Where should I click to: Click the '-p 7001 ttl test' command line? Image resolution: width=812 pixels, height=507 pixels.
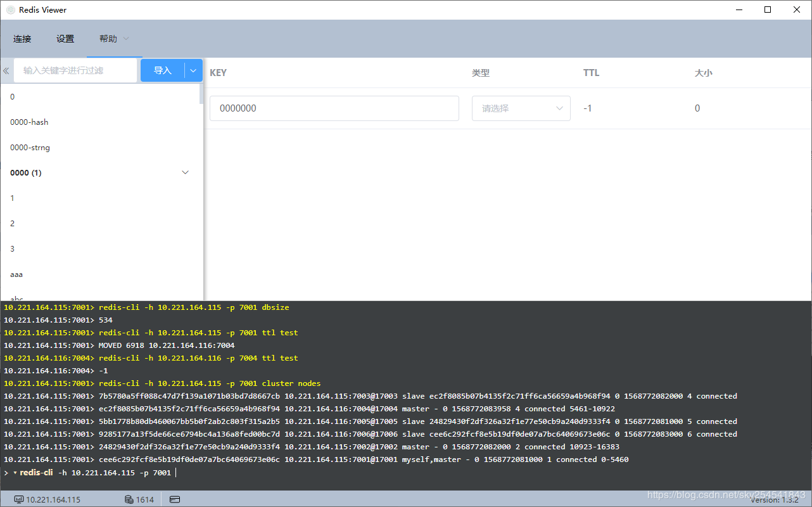click(x=151, y=333)
